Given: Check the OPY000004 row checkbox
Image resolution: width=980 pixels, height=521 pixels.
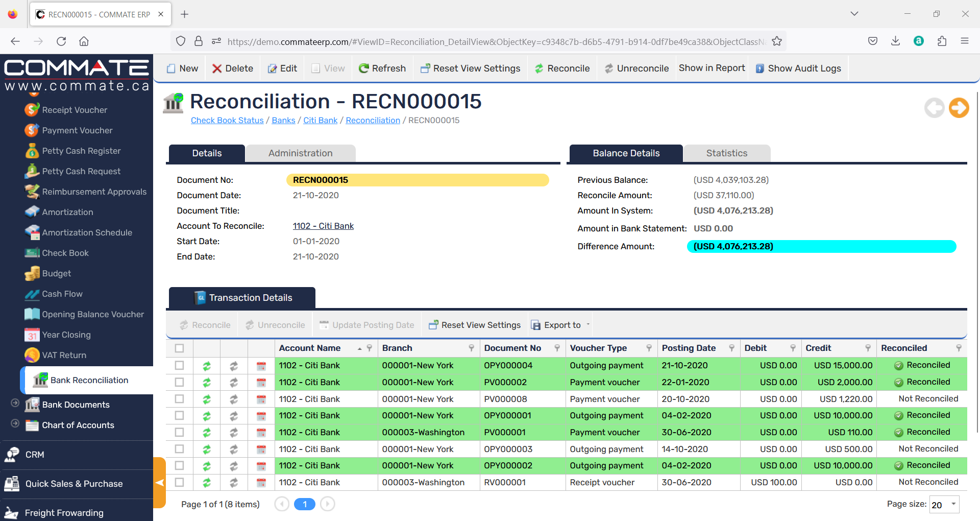Looking at the screenshot, I should tap(179, 365).
